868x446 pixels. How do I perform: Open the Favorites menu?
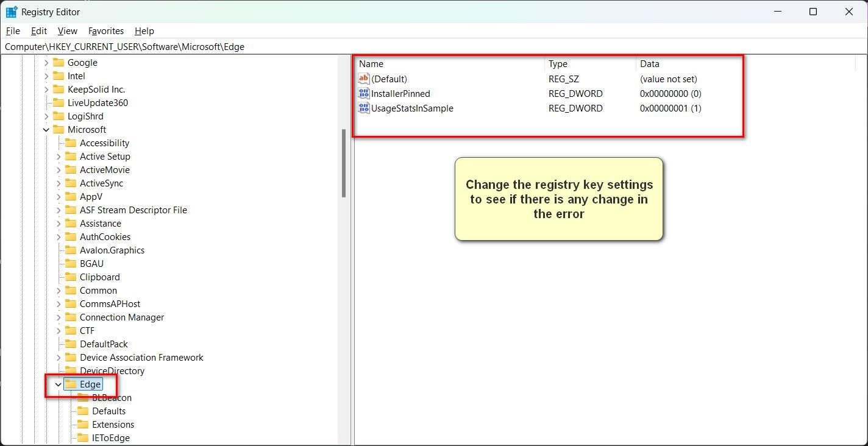click(x=105, y=30)
